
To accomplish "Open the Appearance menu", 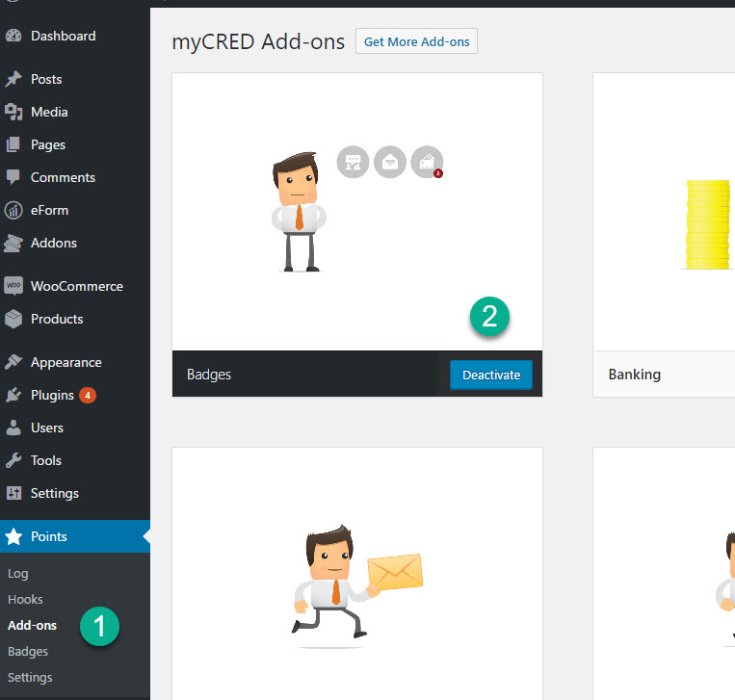I will tap(75, 362).
